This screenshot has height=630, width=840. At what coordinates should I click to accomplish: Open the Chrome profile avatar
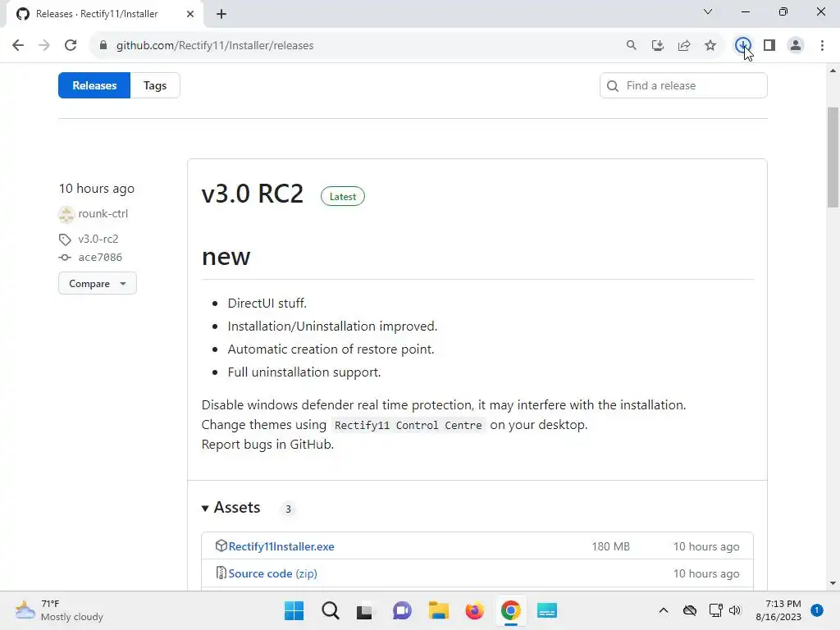pos(796,46)
